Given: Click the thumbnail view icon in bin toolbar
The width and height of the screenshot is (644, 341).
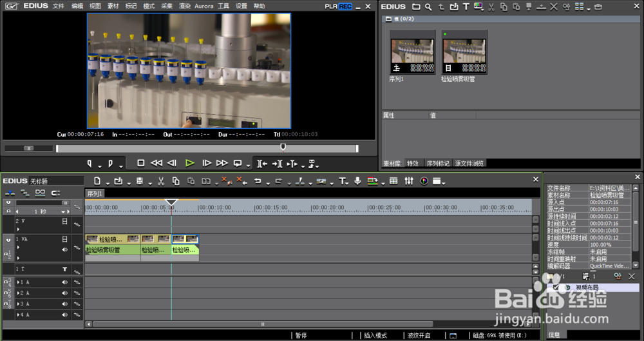Looking at the screenshot, I should point(579,6).
